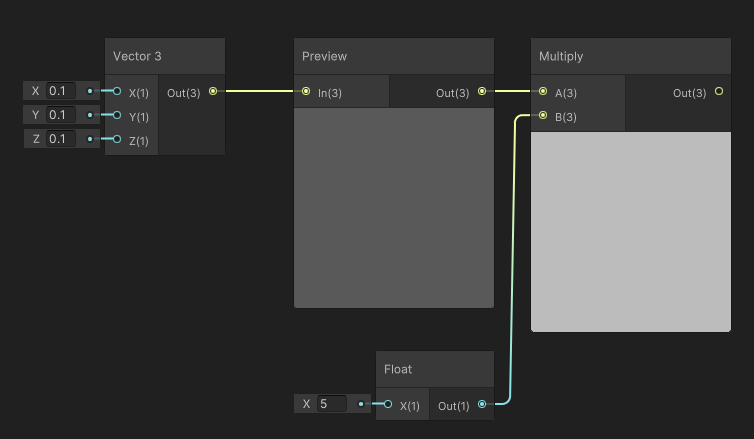The height and width of the screenshot is (439, 754).
Task: Click the Multiply node A(3) input port
Action: pyautogui.click(x=543, y=91)
